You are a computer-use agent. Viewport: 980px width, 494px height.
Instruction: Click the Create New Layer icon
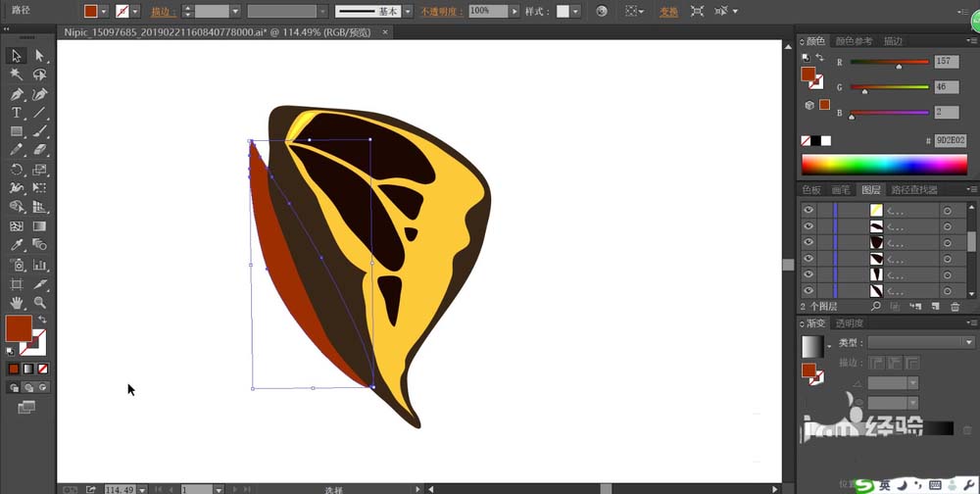936,307
